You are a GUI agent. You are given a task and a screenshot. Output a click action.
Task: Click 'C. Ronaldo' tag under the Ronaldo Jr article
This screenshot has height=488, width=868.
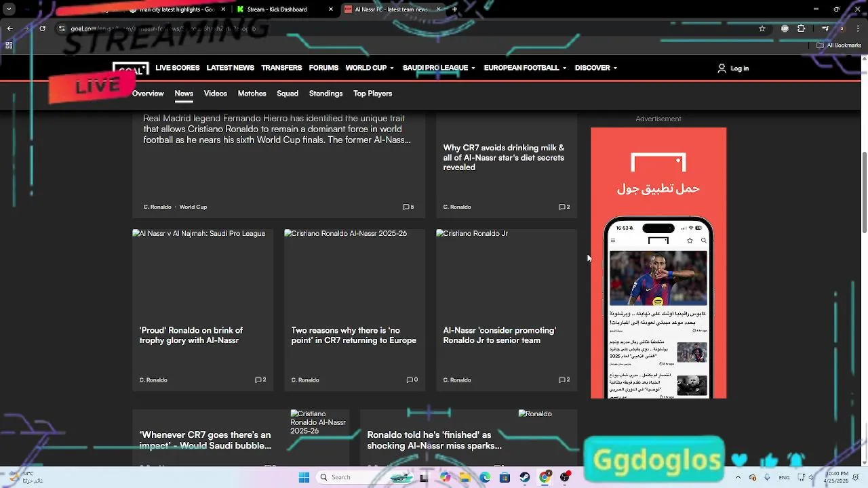(457, 380)
